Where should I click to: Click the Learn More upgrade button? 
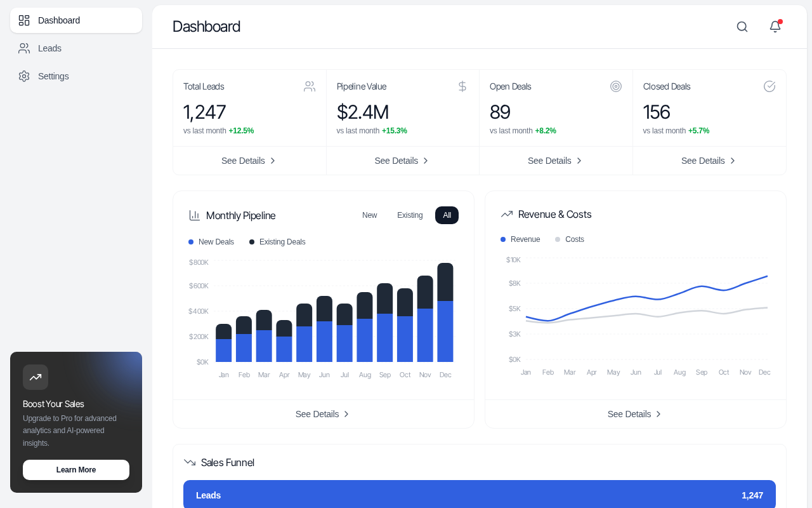[x=75, y=470]
